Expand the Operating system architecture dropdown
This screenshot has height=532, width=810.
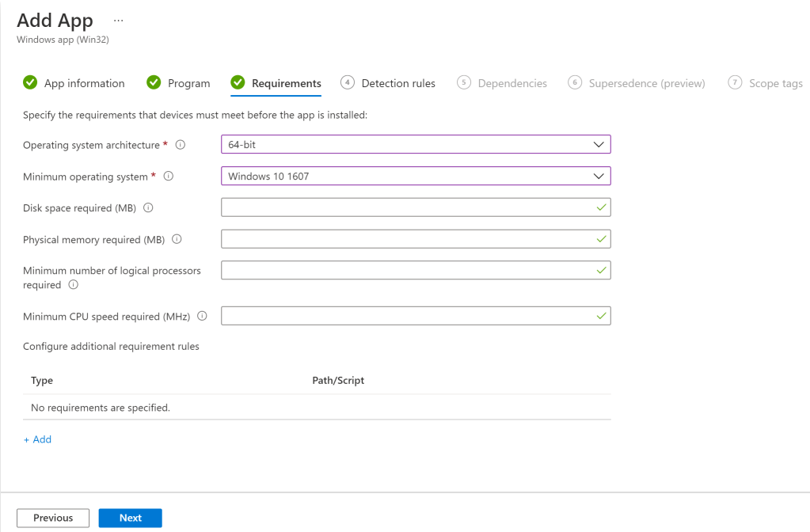coord(416,145)
